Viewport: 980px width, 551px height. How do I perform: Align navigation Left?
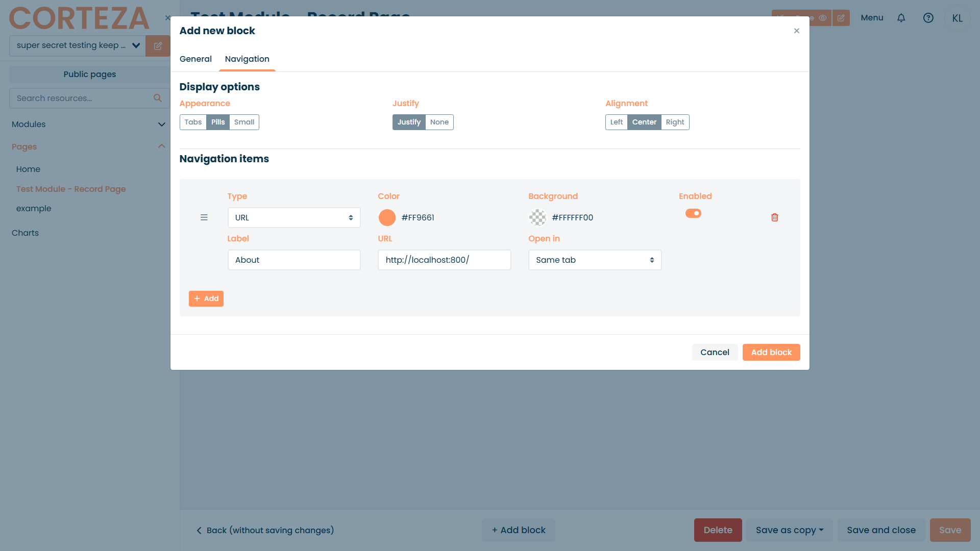(x=616, y=122)
